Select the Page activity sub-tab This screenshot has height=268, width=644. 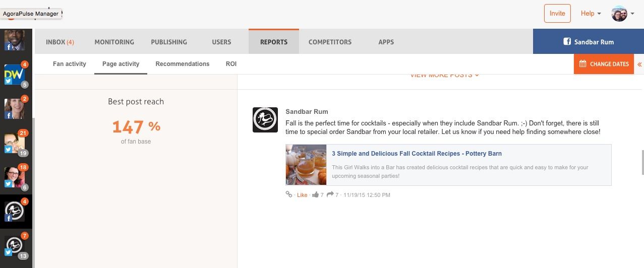coord(121,64)
